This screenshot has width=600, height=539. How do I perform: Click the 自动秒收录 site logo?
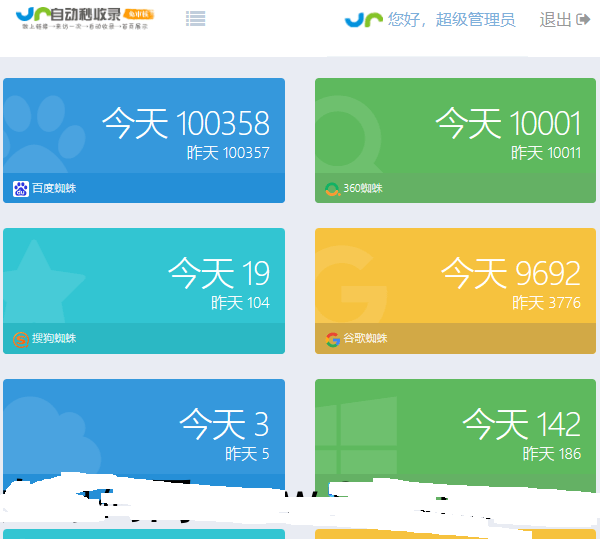click(85, 18)
